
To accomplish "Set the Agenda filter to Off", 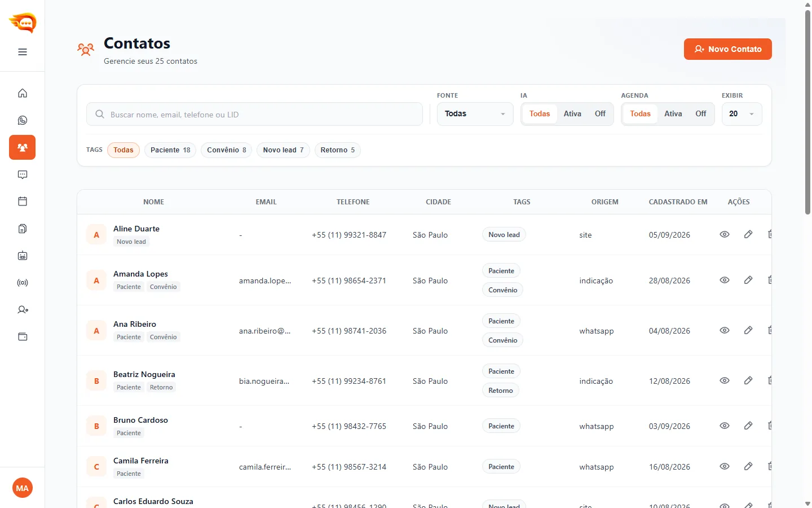I will tap(700, 113).
